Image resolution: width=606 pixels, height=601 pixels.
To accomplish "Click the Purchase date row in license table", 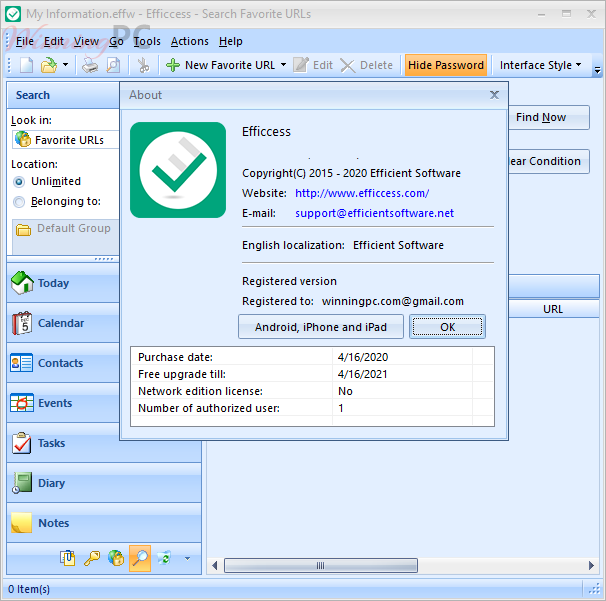I will [x=312, y=357].
